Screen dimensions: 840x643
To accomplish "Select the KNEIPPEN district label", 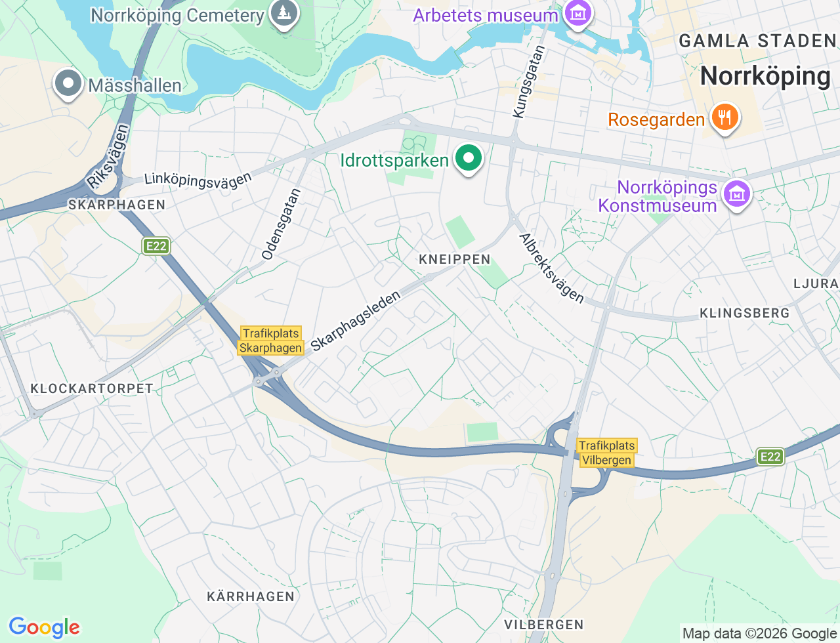I will tap(455, 259).
